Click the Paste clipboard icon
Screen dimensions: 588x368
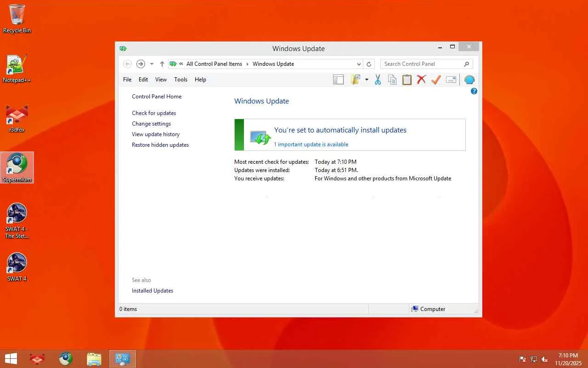(x=407, y=80)
